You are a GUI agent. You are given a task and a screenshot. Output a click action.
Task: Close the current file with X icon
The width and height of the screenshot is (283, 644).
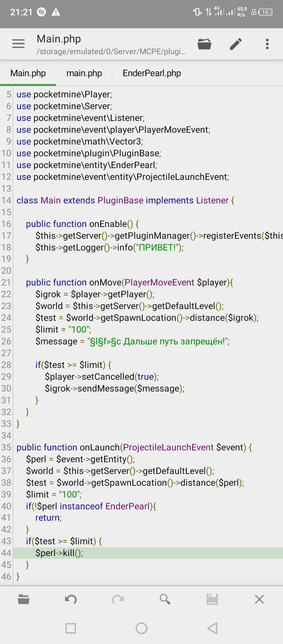point(259,599)
